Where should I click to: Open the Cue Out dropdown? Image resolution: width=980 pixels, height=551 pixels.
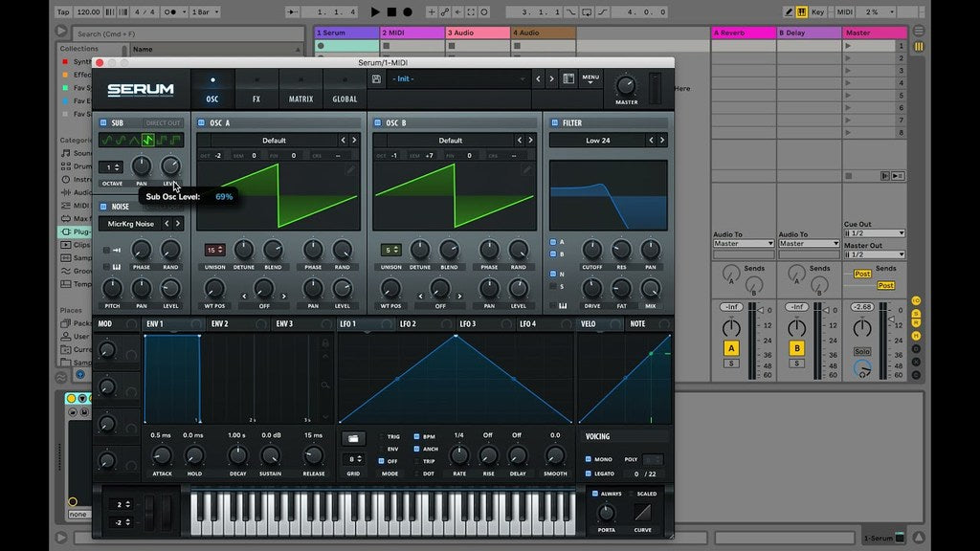[x=874, y=233]
